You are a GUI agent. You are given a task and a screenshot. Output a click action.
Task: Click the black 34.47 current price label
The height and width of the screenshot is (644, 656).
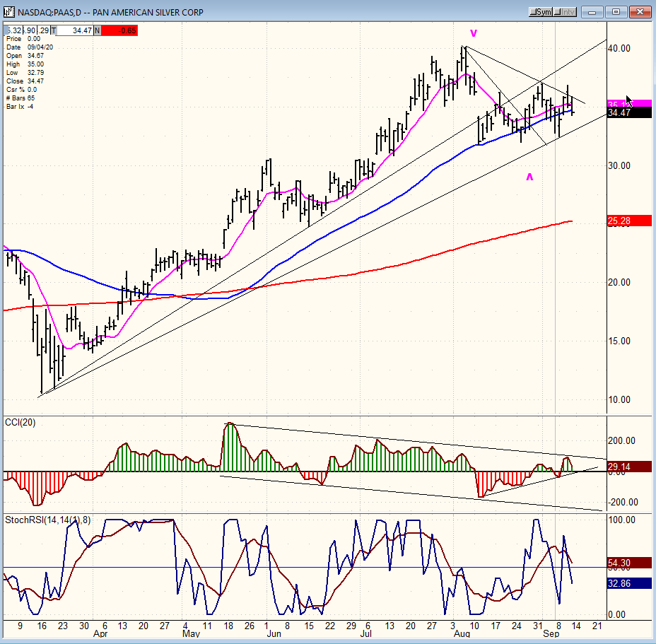[x=629, y=113]
